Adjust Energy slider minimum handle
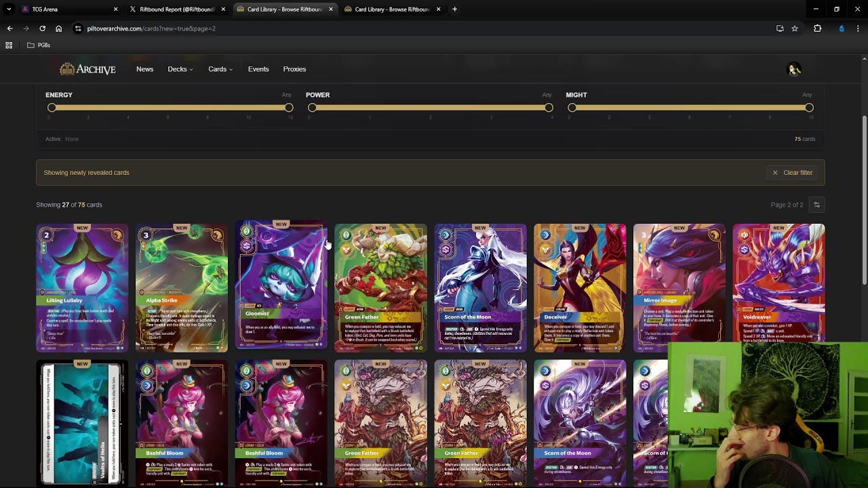This screenshot has height=488, width=868. click(52, 108)
